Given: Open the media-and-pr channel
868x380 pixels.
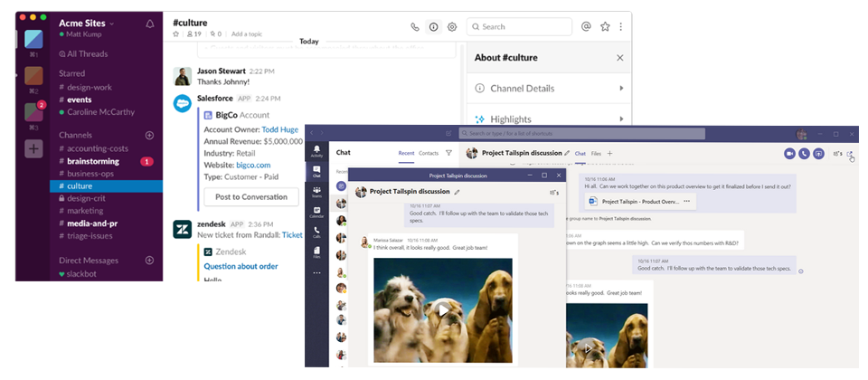Looking at the screenshot, I should point(88,223).
